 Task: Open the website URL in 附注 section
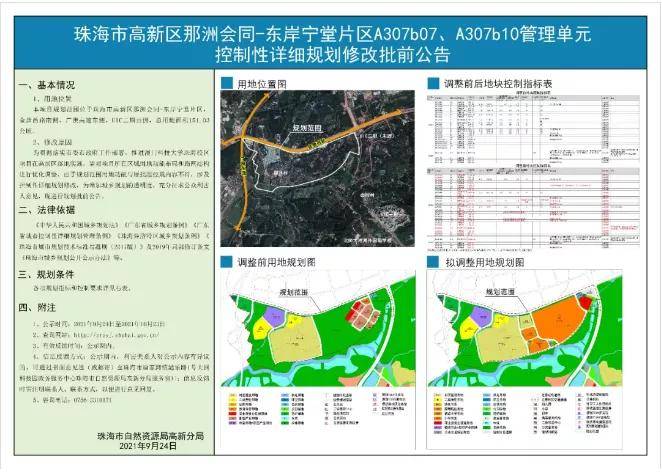[x=117, y=335]
